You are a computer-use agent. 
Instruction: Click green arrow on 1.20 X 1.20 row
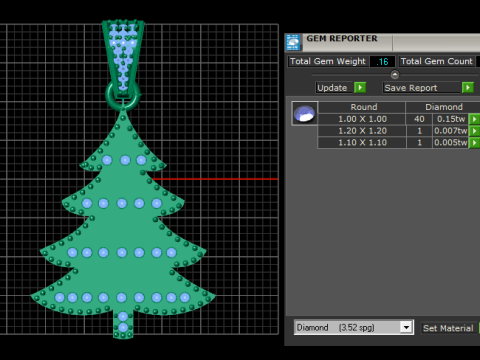point(474,131)
